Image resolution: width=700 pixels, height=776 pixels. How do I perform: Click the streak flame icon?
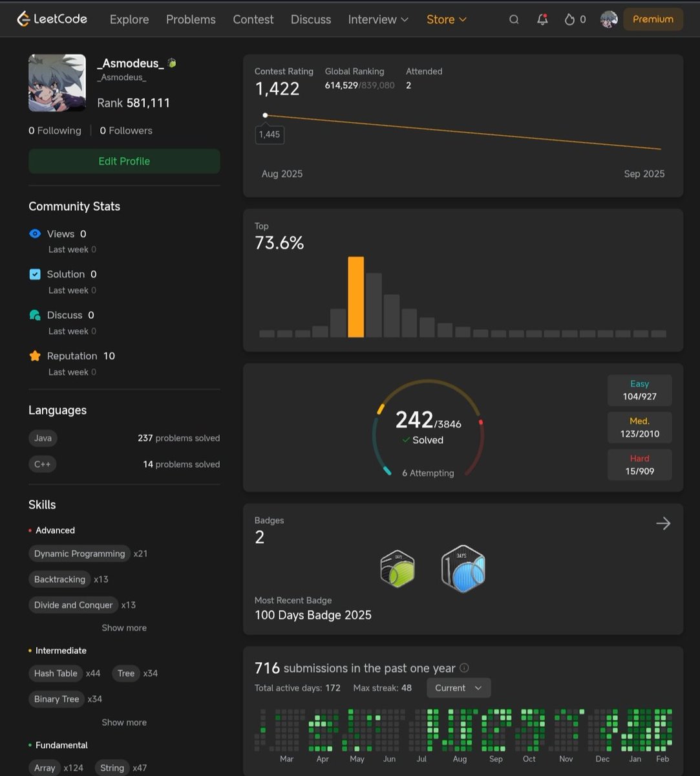(x=569, y=19)
